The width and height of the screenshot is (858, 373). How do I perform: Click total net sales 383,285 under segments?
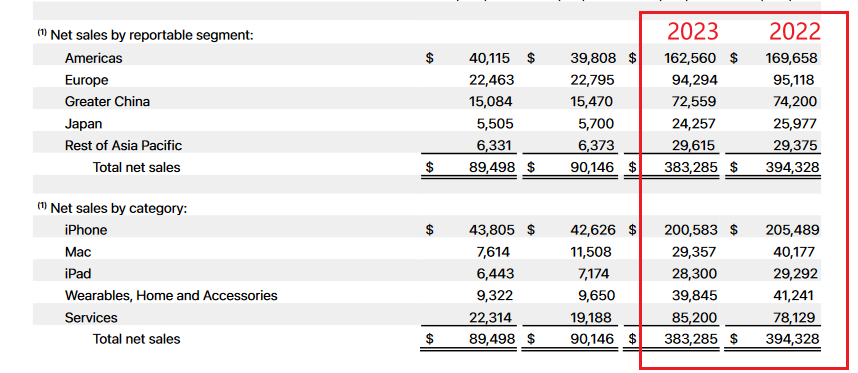click(689, 167)
